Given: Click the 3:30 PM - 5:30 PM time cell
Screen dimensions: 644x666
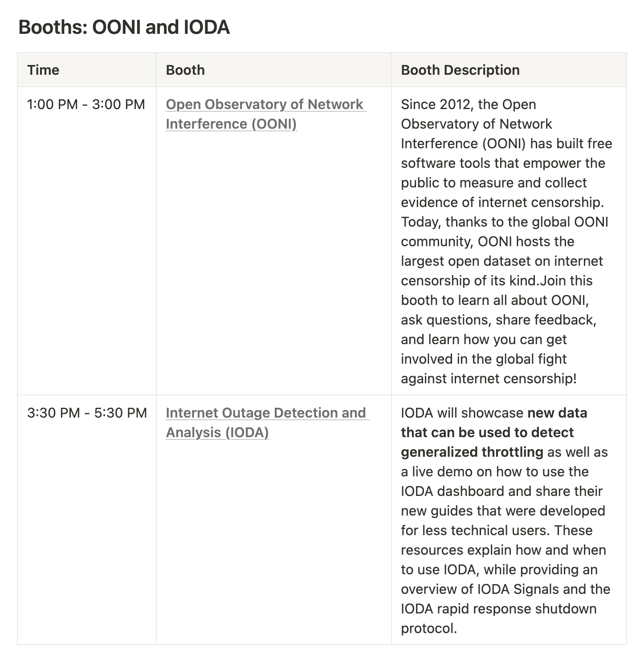Looking at the screenshot, I should coord(87,413).
